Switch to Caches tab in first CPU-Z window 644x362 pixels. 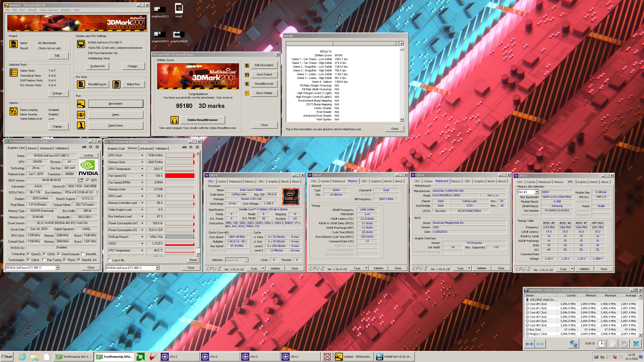point(222,182)
